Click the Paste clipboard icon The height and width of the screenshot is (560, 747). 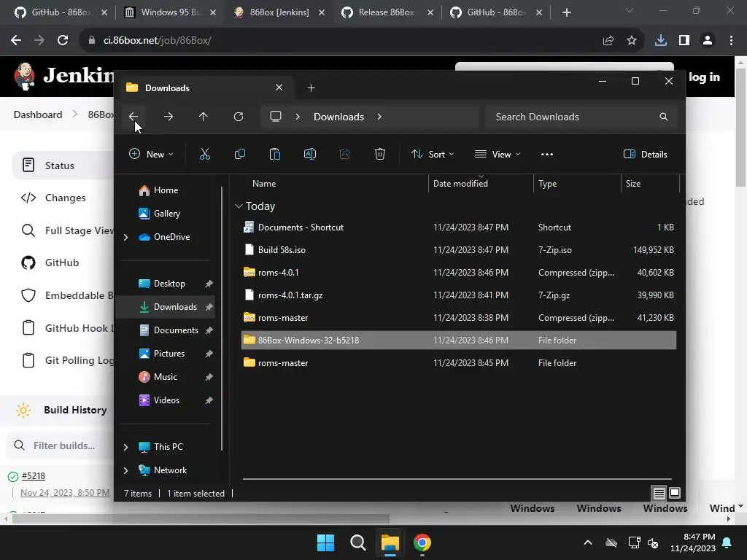click(x=275, y=154)
